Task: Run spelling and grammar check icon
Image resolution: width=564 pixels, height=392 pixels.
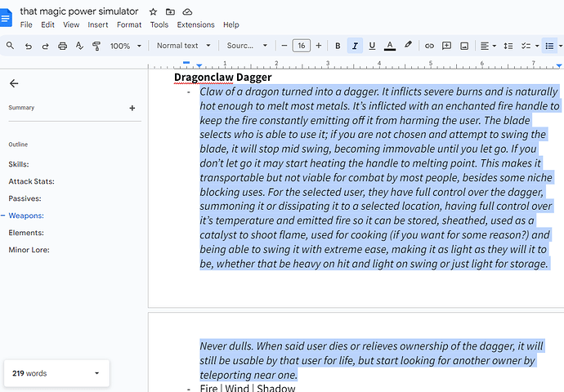Action: point(79,46)
